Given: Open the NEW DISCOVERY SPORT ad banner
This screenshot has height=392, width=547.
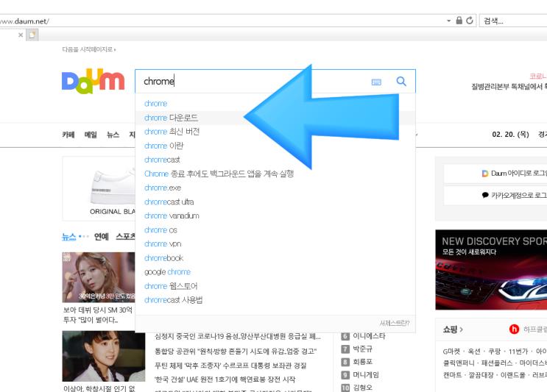Looking at the screenshot, I should click(491, 270).
